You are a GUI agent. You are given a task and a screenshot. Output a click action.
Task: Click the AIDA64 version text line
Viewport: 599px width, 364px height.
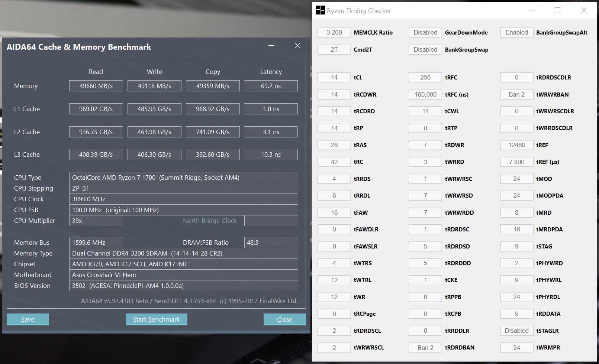click(189, 301)
